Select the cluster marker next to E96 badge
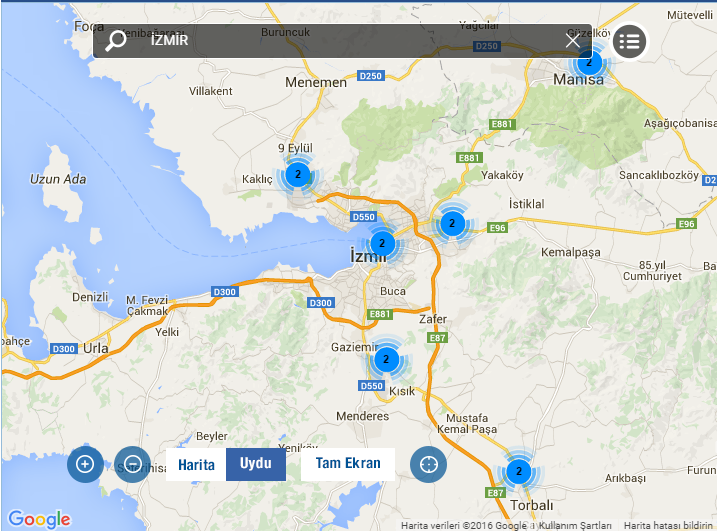 point(452,224)
